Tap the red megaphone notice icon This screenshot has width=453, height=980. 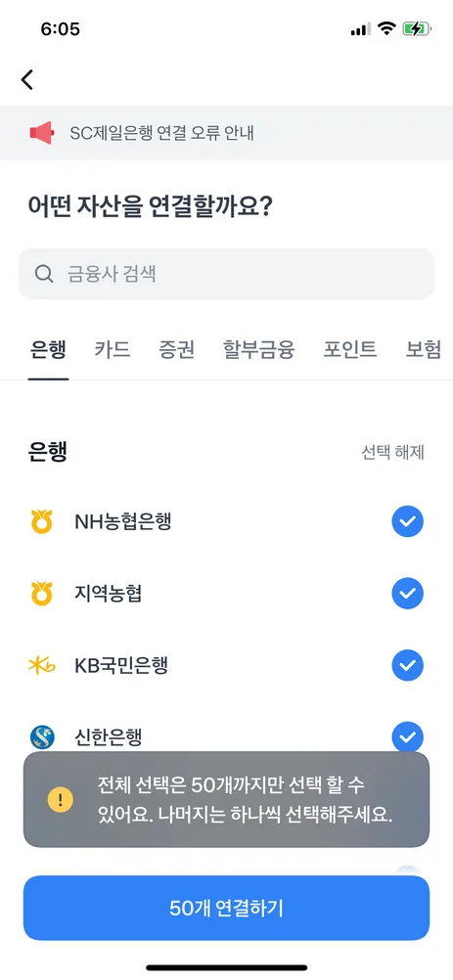click(x=42, y=133)
